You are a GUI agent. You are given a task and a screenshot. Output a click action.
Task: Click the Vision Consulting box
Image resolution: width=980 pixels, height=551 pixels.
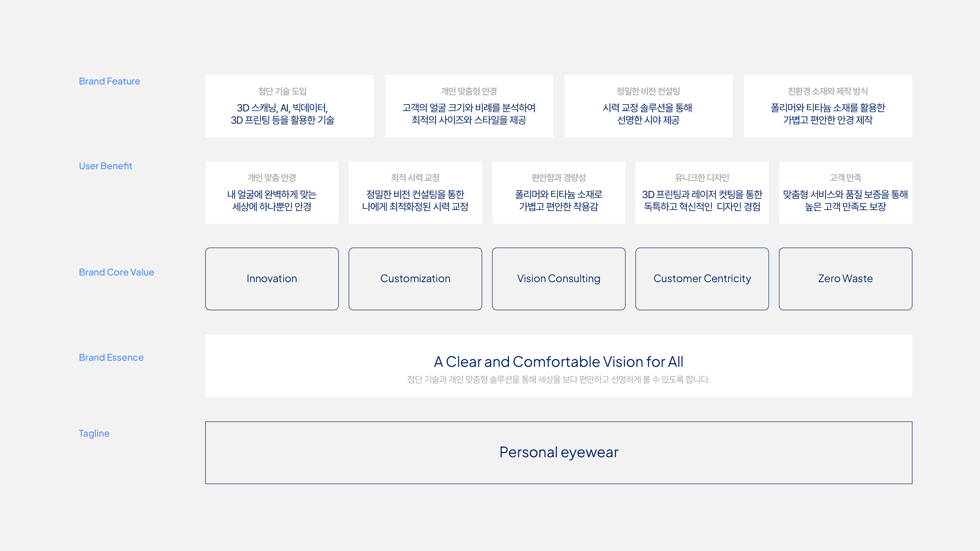coord(559,279)
